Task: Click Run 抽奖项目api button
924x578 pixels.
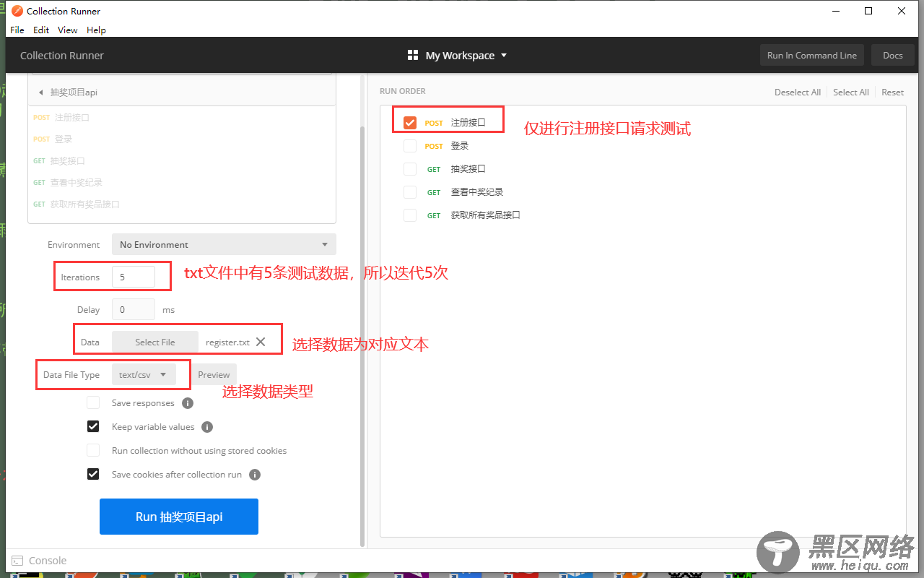Action: click(x=179, y=517)
